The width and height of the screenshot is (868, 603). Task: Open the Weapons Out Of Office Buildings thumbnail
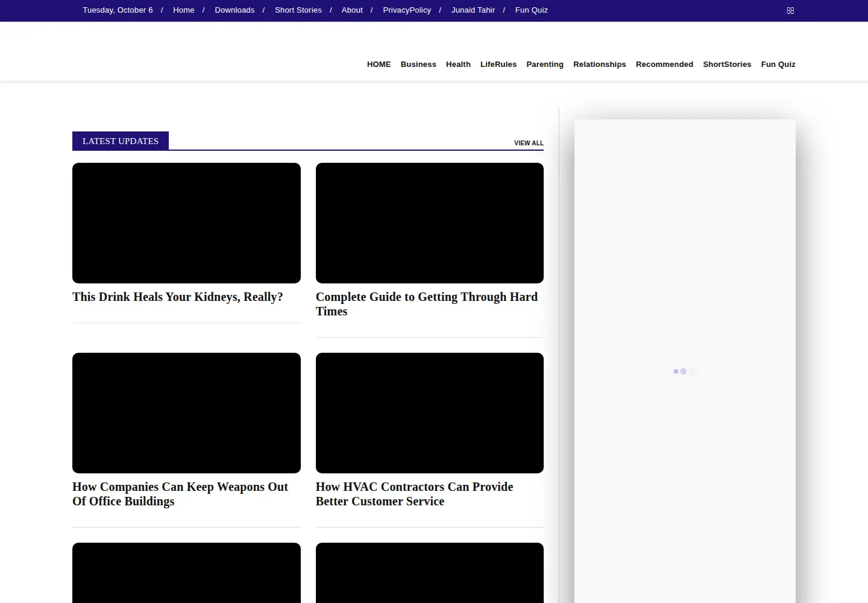coord(186,413)
